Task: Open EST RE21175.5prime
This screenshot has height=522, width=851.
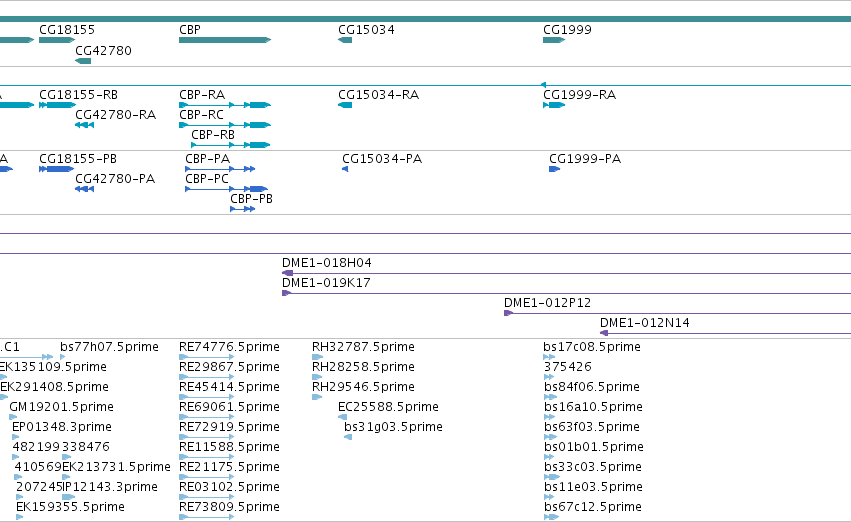Action: (x=229, y=467)
